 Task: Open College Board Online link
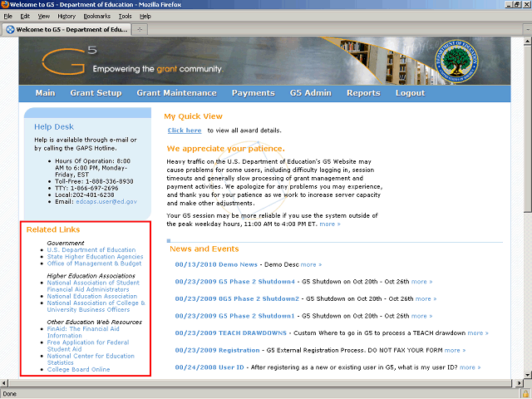[78, 369]
